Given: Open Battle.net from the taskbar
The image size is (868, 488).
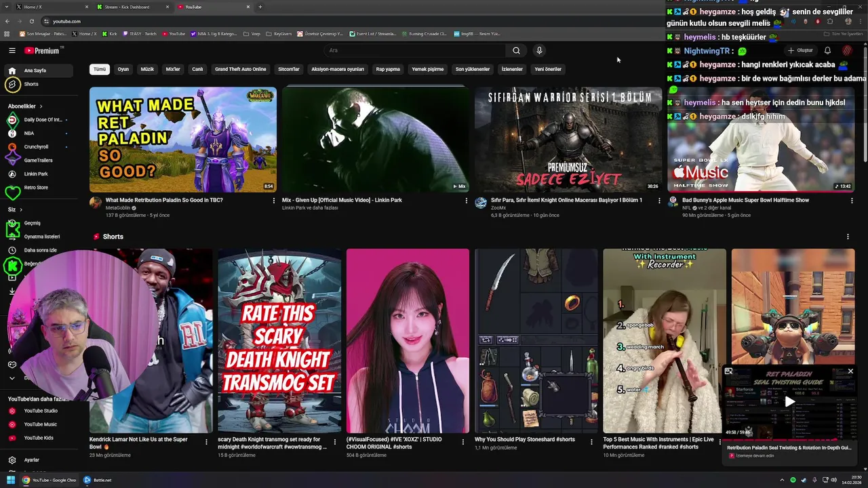Looking at the screenshot, I should coord(98,480).
